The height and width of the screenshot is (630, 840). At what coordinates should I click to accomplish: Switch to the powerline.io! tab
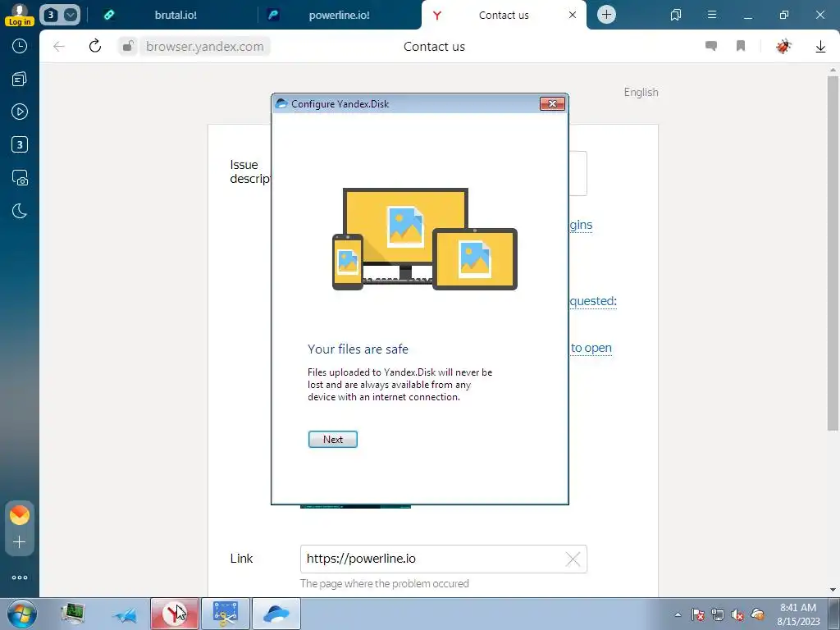point(339,15)
